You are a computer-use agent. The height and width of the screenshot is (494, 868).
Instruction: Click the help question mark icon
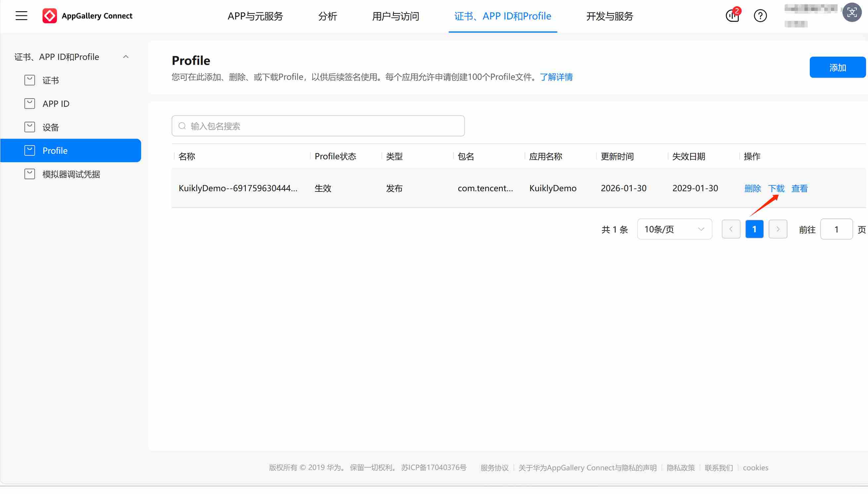pyautogui.click(x=760, y=16)
